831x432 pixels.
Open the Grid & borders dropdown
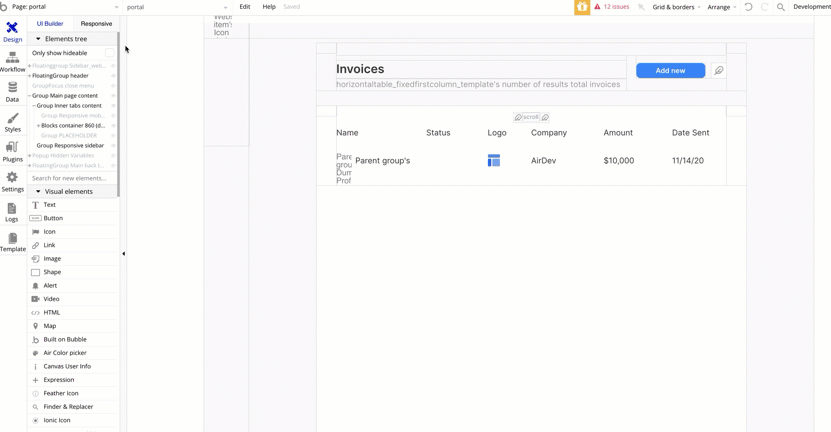pyautogui.click(x=676, y=7)
